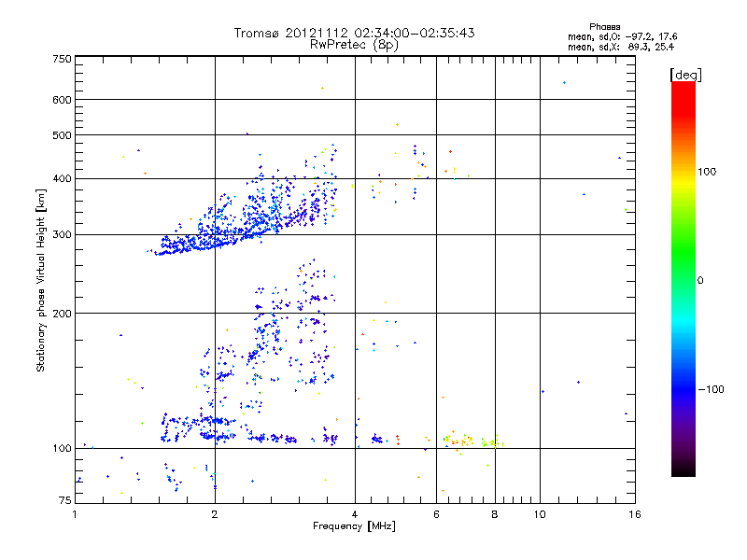
Task: Click the orange point above 600 km near 3.4 MHz
Action: (322, 88)
